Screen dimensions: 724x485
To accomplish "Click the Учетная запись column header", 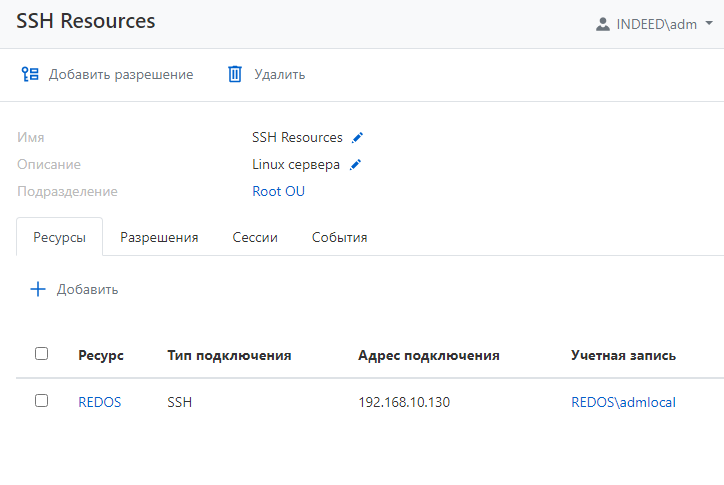I will [x=623, y=355].
